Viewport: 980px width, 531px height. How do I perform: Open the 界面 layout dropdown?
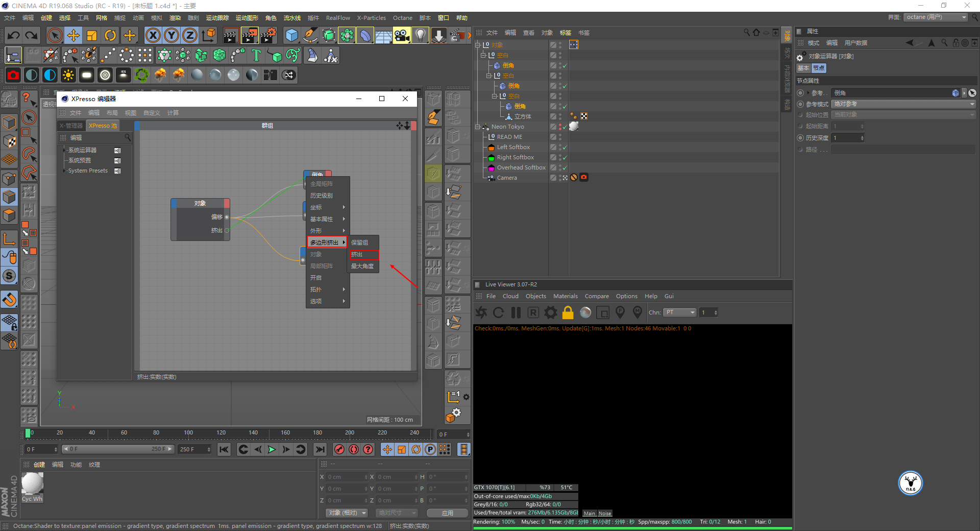pyautogui.click(x=936, y=17)
